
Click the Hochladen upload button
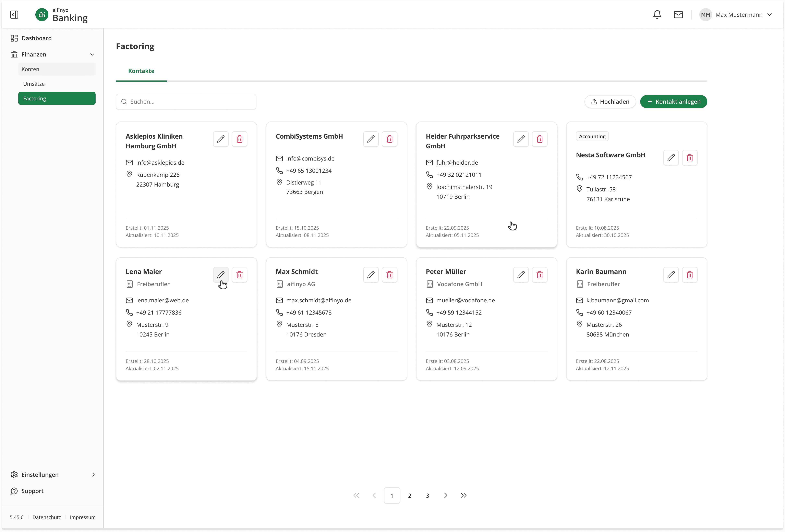610,102
